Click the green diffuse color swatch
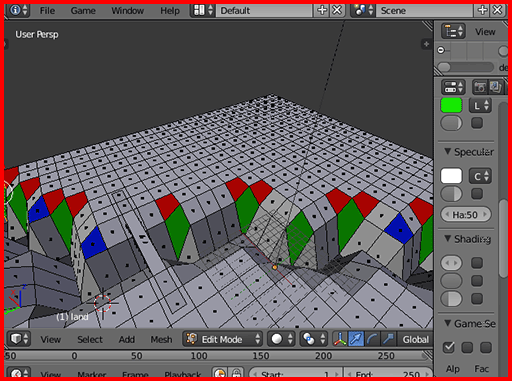The height and width of the screenshot is (381, 512). click(451, 105)
